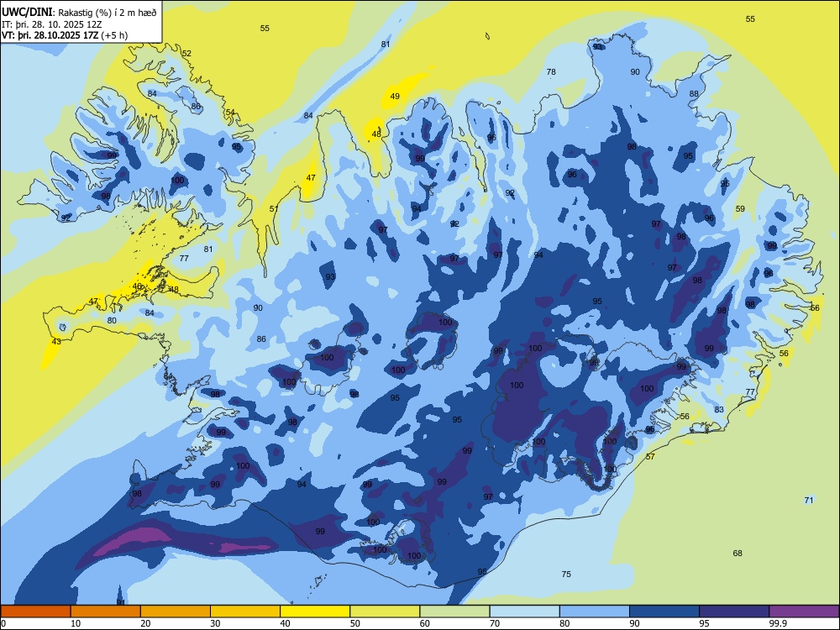
Task: Click the humidity value '68' on the map
Action: tap(738, 553)
